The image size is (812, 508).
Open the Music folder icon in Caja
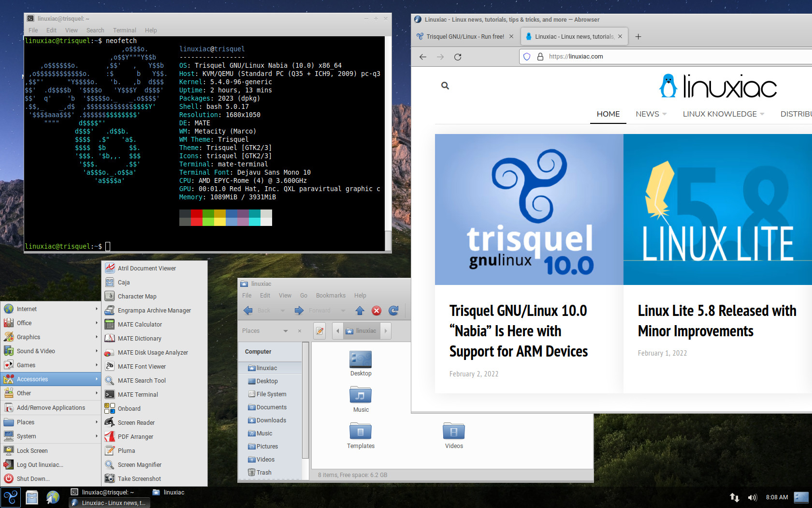361,399
